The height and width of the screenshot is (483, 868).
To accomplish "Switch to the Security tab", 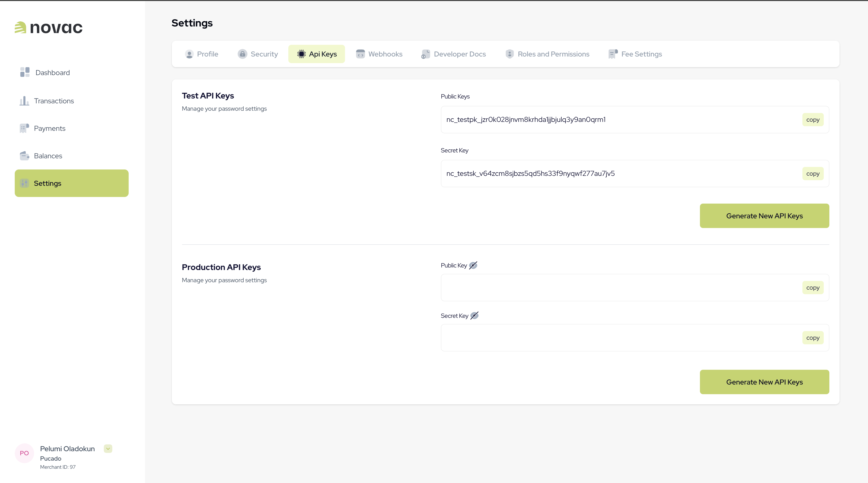I will [x=258, y=54].
